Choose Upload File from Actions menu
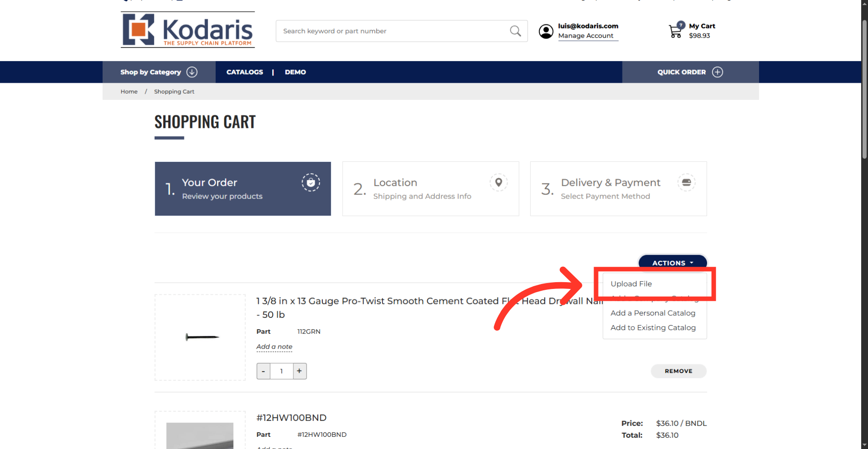This screenshot has height=449, width=868. click(631, 284)
